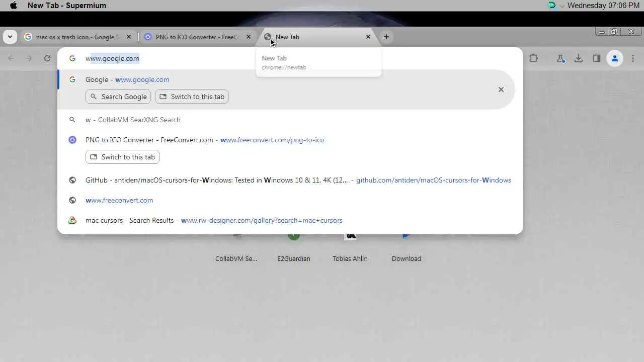Click the Google favicon on the first tab
The width and height of the screenshot is (644, 362).
pyautogui.click(x=28, y=37)
